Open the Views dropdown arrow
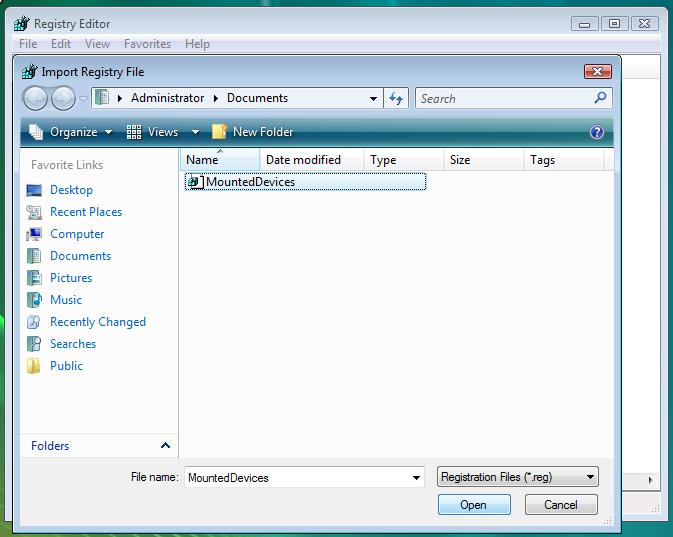 tap(195, 132)
